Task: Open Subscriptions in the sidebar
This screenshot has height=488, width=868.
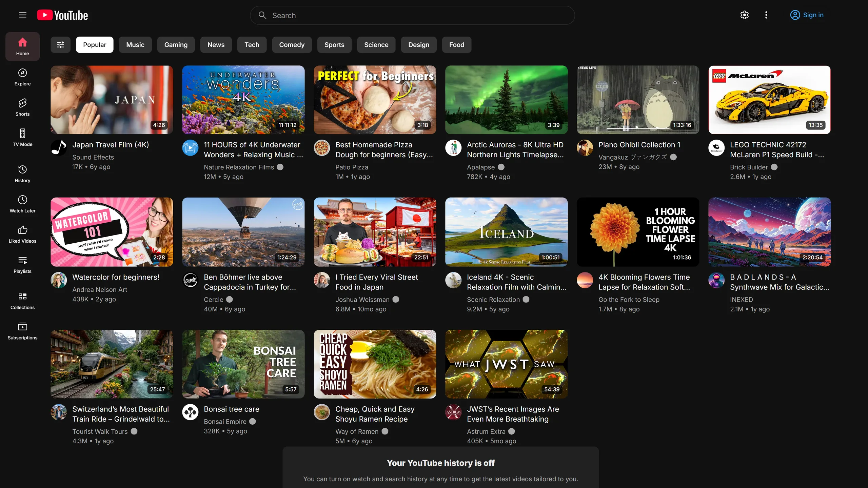Action: (x=22, y=331)
